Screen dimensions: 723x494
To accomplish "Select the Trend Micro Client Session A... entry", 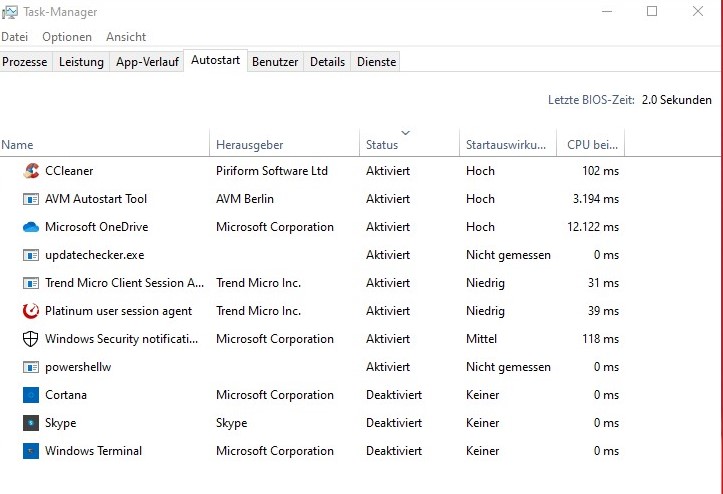I will click(124, 283).
